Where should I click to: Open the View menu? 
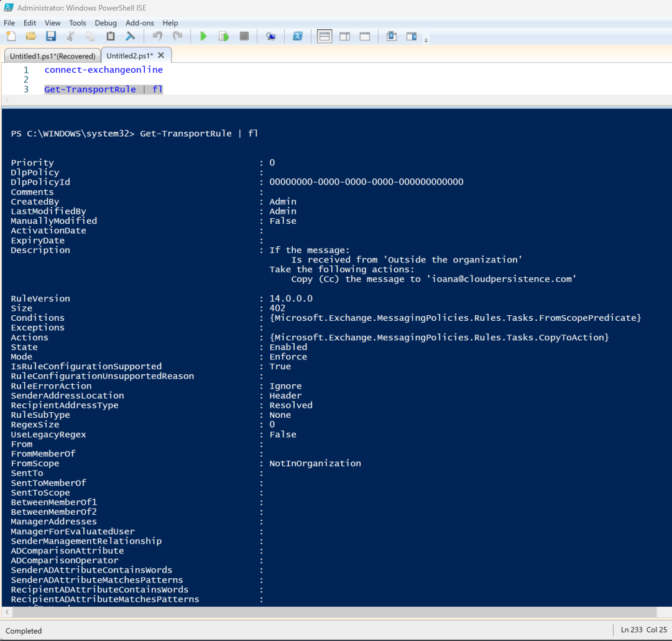pos(52,23)
